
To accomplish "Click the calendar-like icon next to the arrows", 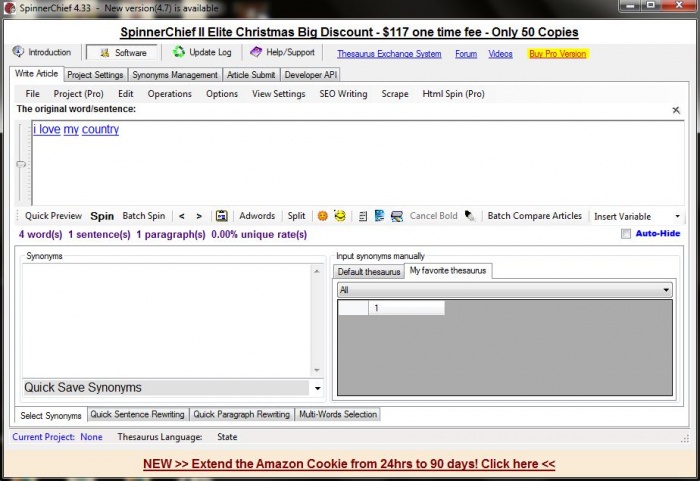I will tap(221, 216).
